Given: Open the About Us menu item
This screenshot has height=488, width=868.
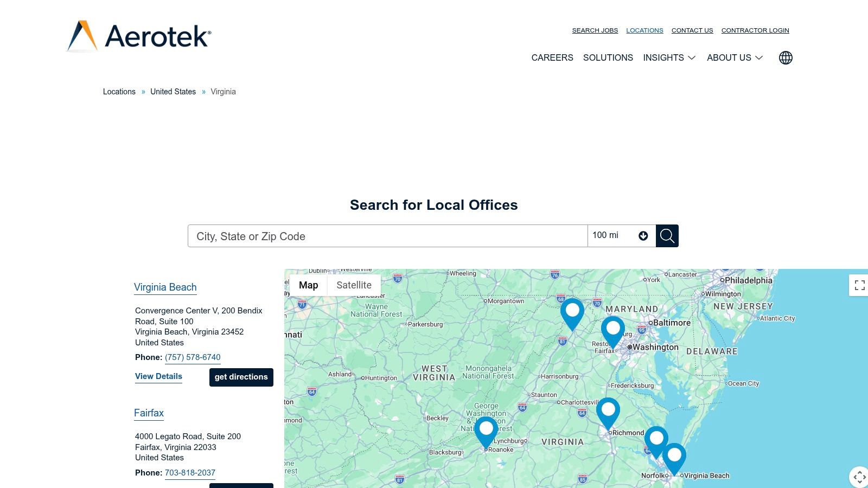Looking at the screenshot, I should [x=729, y=58].
